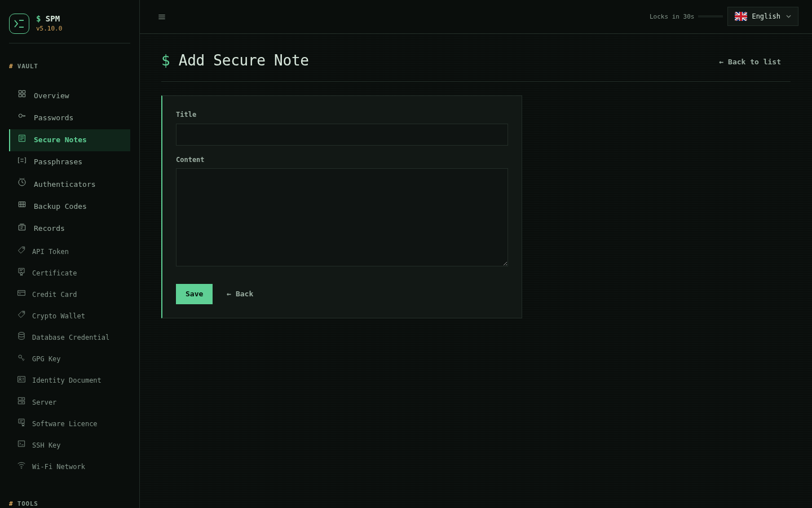Go to Passwords section
Screen dimensions: 812x508
70,117
